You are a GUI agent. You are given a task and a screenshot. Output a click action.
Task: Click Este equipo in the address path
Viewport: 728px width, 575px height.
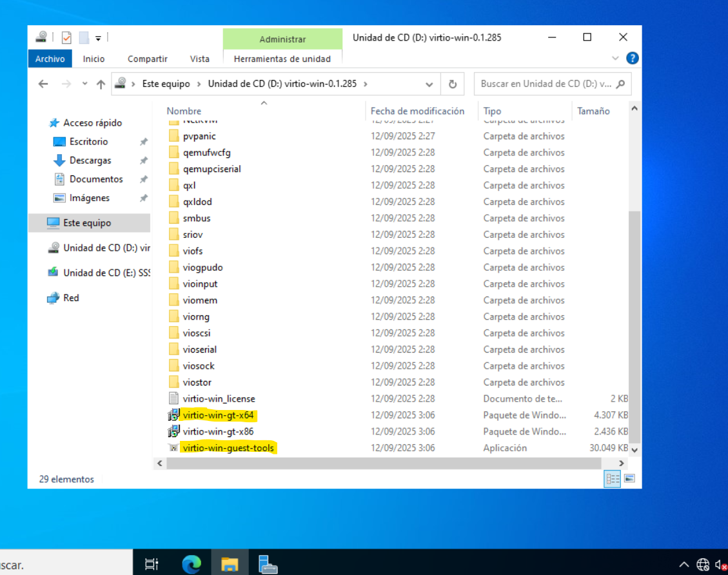[166, 84]
